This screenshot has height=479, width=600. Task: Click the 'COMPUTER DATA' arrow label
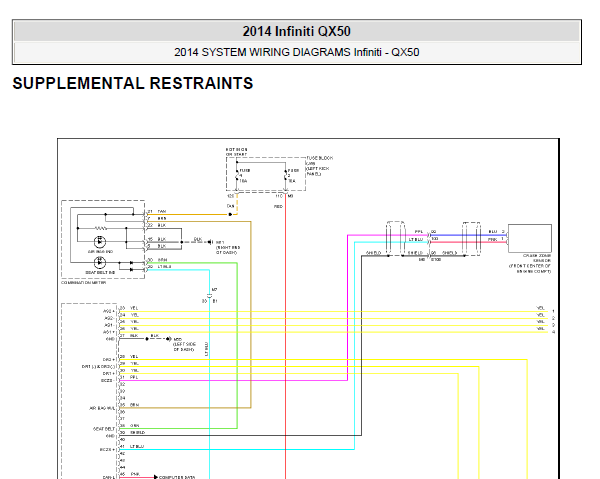(177, 477)
